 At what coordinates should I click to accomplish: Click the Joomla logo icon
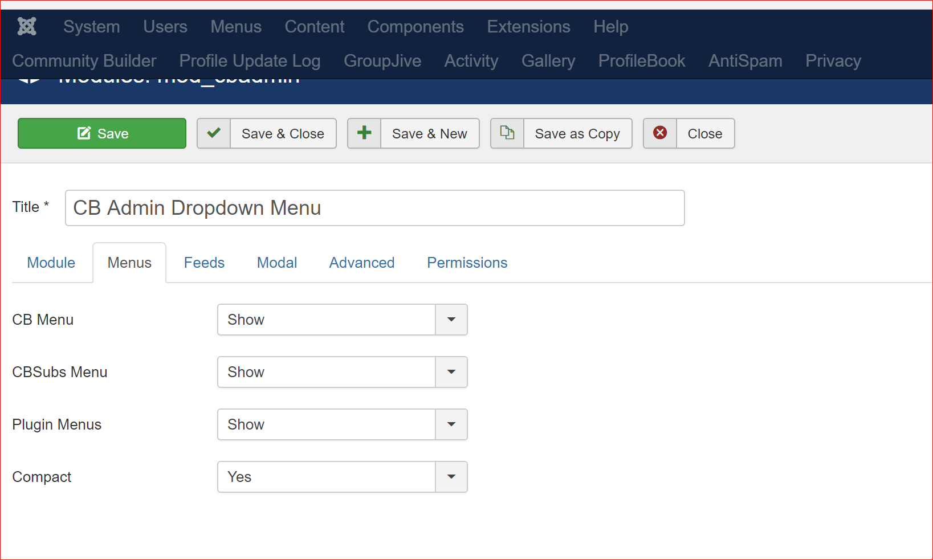point(27,26)
